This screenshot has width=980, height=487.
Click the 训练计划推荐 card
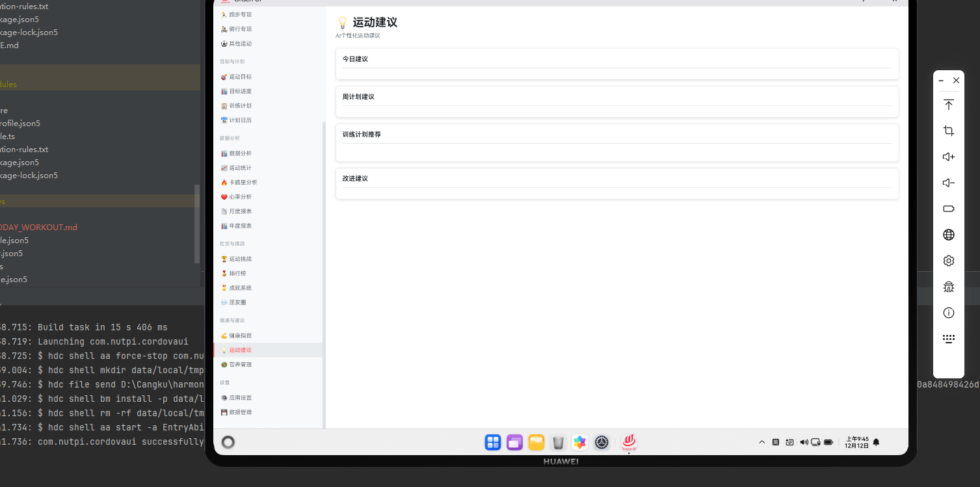[x=617, y=142]
